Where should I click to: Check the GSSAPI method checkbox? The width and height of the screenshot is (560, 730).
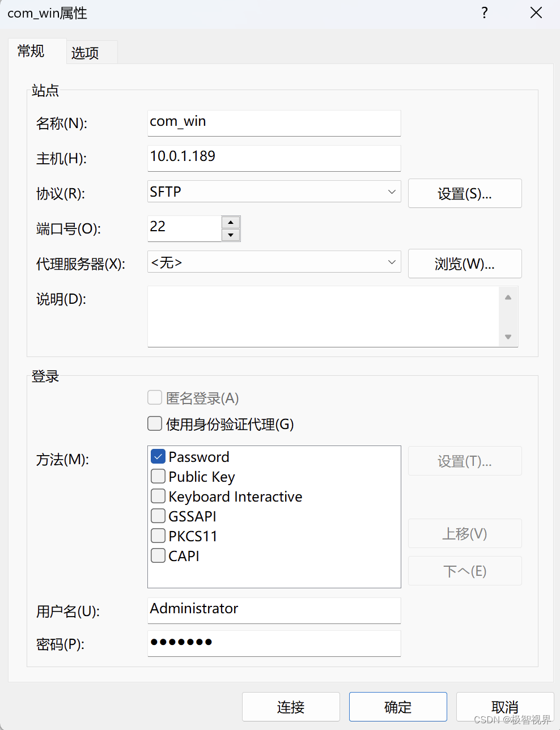[x=158, y=516]
